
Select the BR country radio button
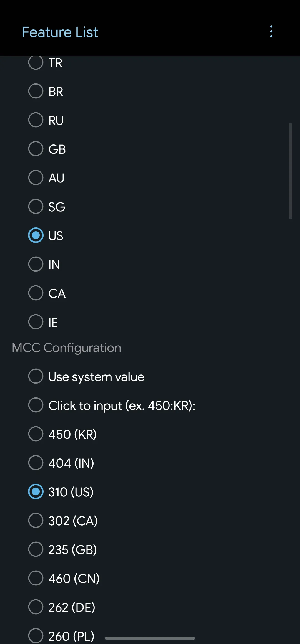click(x=36, y=91)
